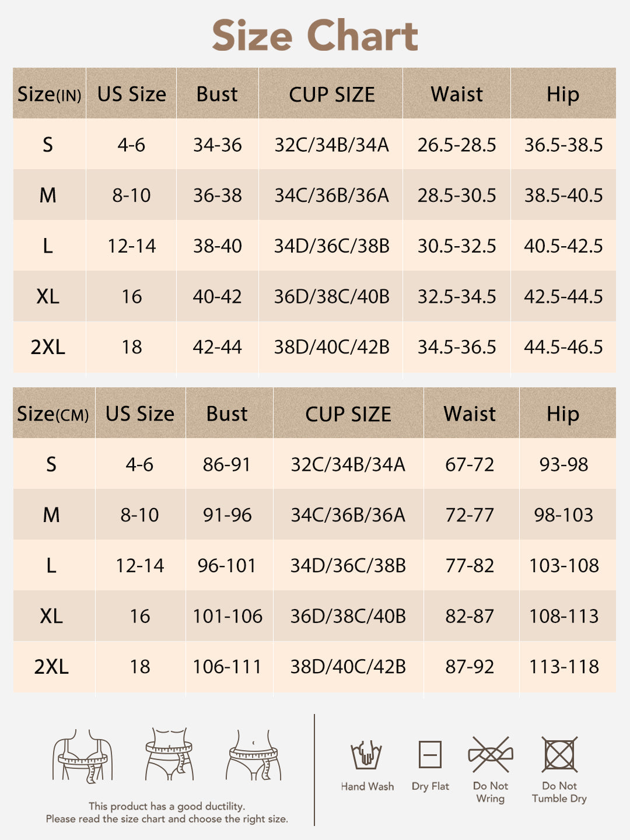Viewport: 630px width, 840px height.
Task: Click the Do Not Tumble Dry icon
Action: point(559,754)
